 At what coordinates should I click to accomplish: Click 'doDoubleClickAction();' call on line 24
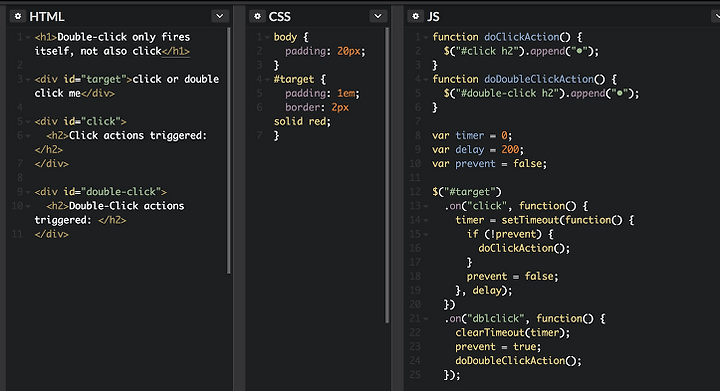click(518, 361)
